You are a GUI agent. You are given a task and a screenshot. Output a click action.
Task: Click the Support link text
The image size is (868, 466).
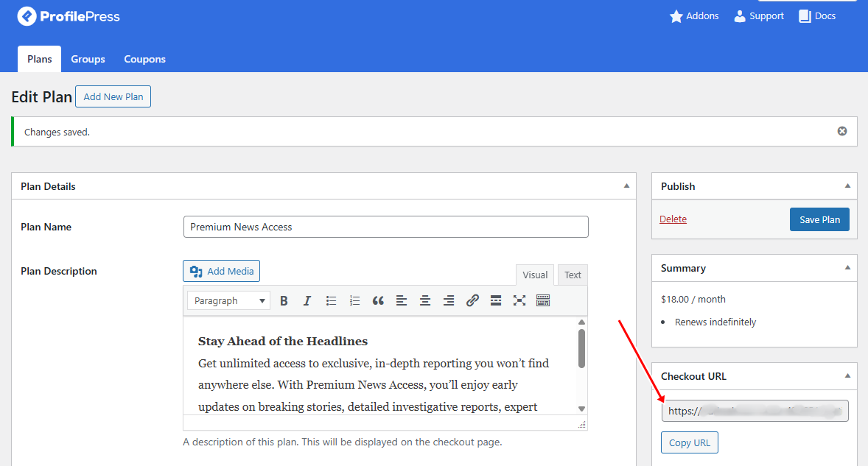767,16
